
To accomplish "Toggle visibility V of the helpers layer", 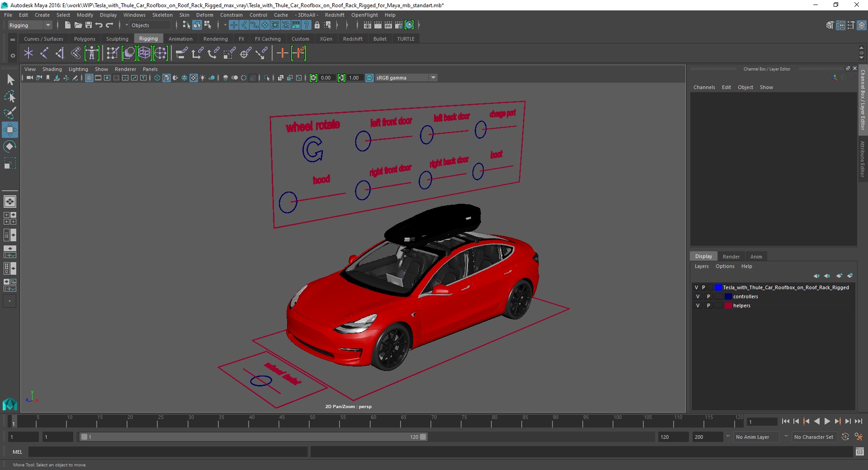I will [698, 305].
